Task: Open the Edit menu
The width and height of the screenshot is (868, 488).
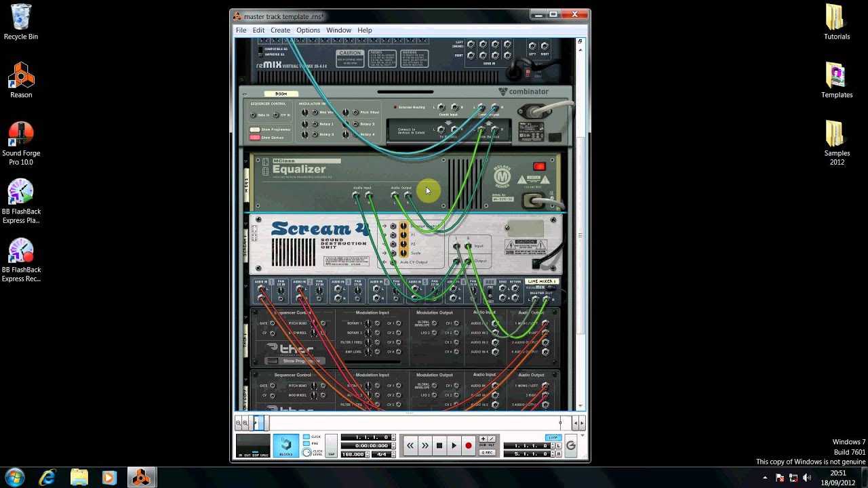Action: click(258, 30)
